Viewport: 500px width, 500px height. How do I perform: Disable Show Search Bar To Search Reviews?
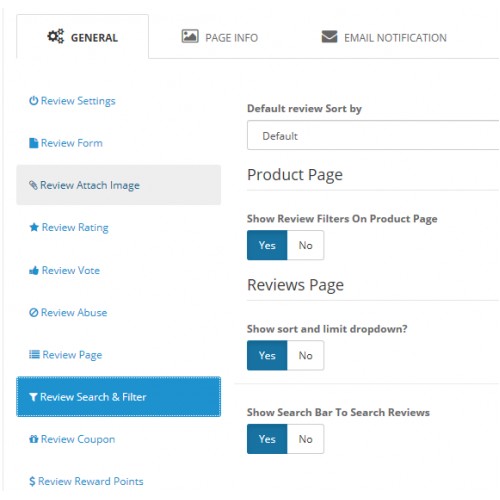pos(305,439)
